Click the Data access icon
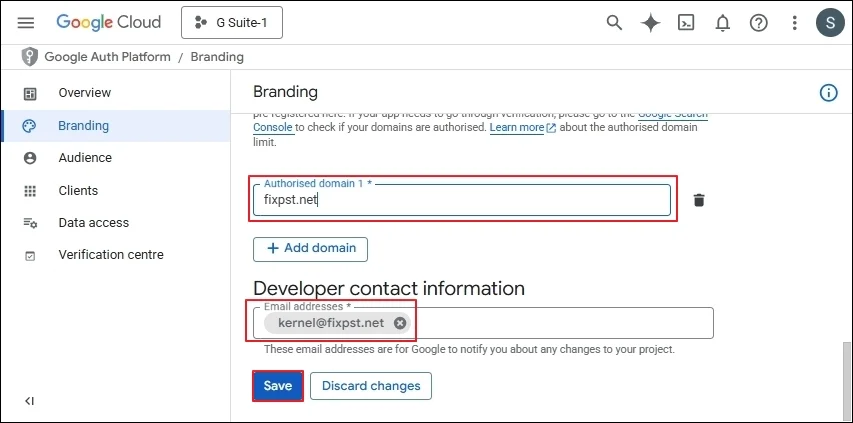The width and height of the screenshot is (853, 423). click(x=30, y=223)
